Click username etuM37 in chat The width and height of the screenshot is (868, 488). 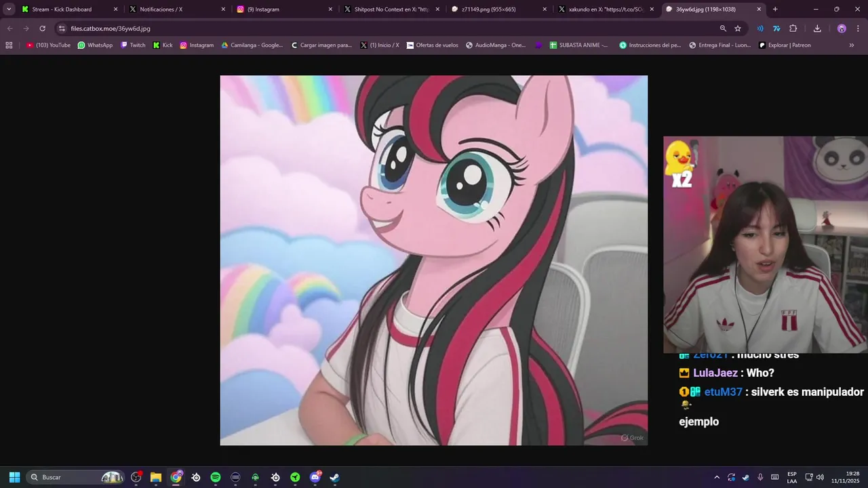[723, 392]
